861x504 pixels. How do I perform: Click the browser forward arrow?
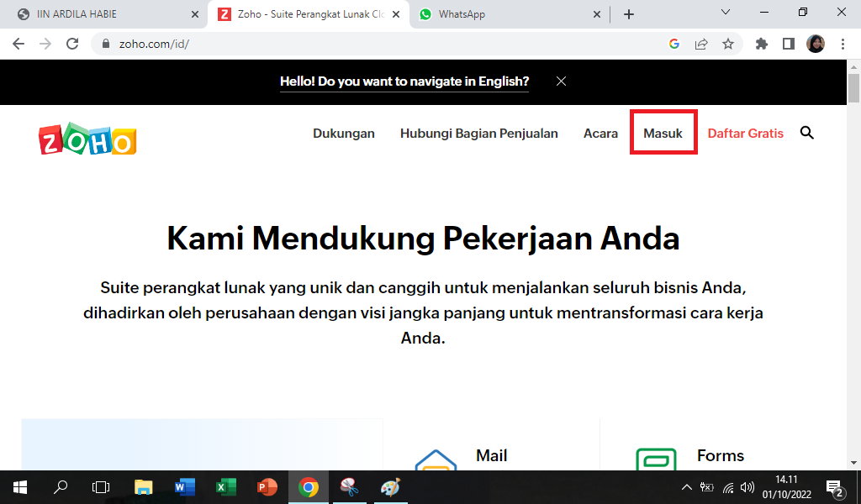(45, 44)
